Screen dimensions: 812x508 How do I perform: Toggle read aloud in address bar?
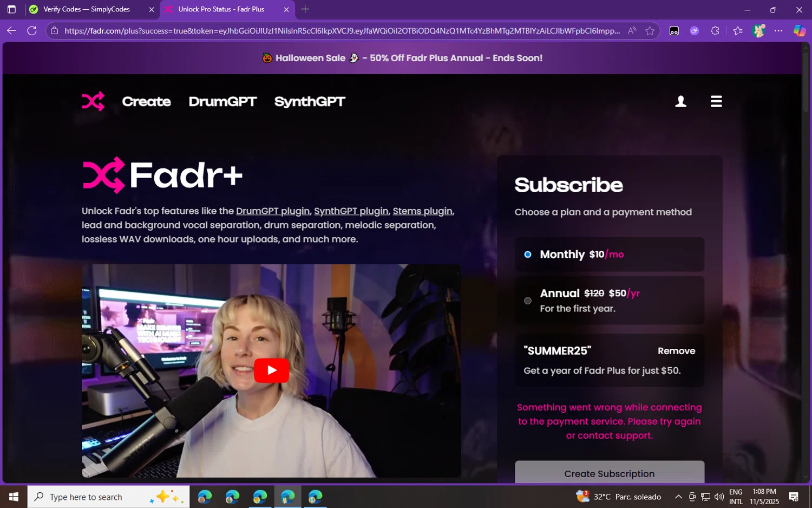coord(632,31)
